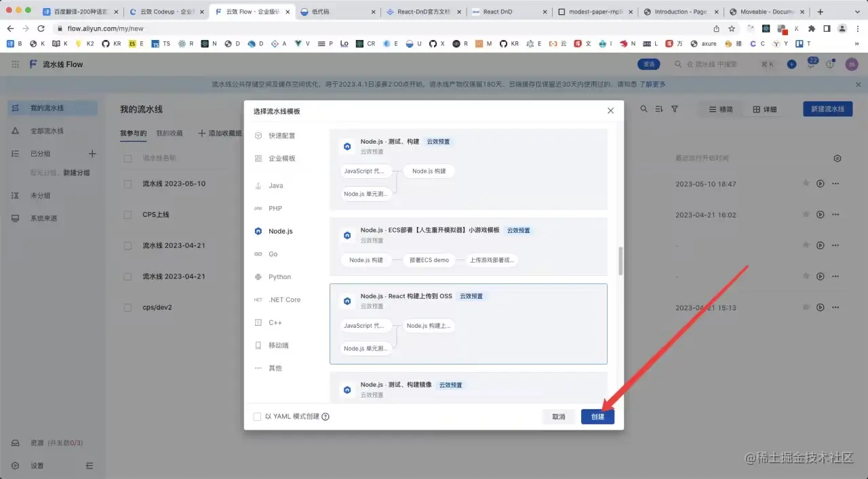The image size is (868, 479).
Task: Open more options for CPS上线 row
Action: point(836,215)
